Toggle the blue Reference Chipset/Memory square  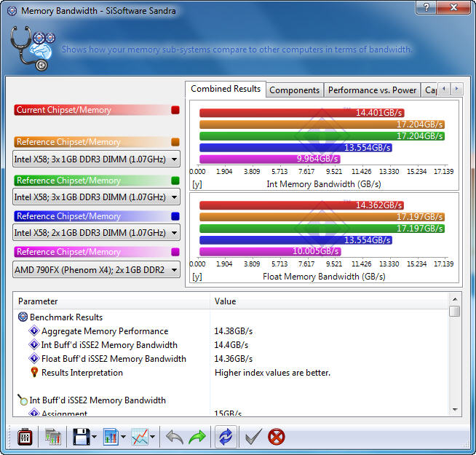[x=175, y=216]
